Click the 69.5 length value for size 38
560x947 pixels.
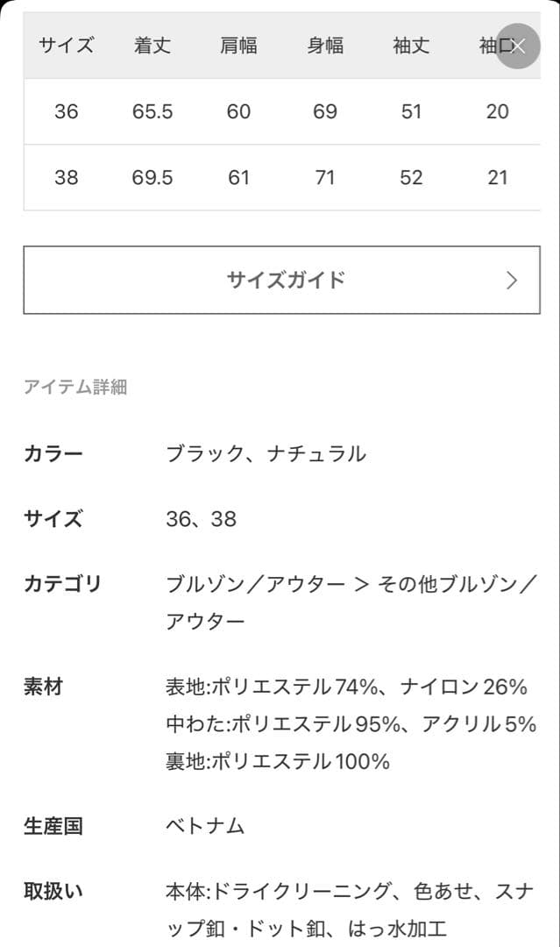152,177
